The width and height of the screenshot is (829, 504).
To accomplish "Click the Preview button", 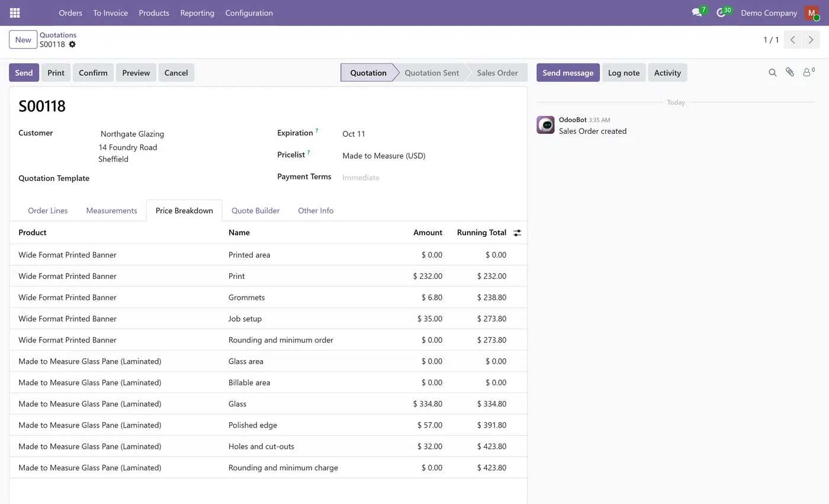I will 136,72.
